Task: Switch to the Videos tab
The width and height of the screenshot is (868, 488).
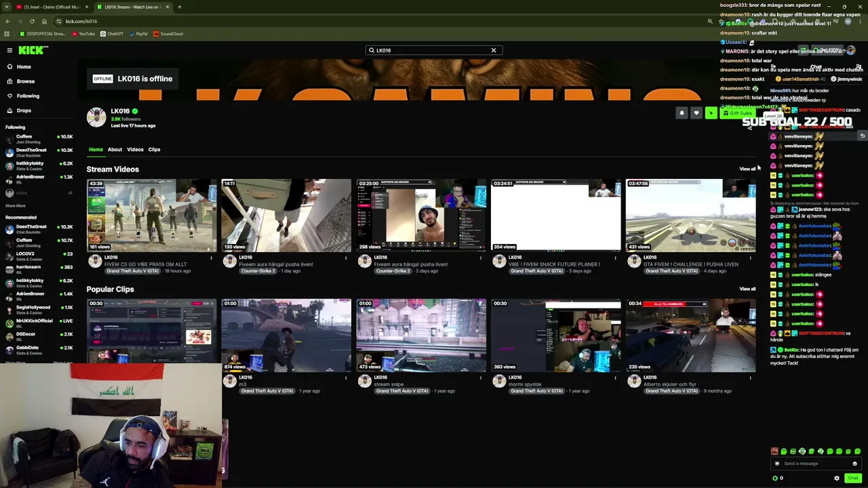Action: [x=135, y=149]
